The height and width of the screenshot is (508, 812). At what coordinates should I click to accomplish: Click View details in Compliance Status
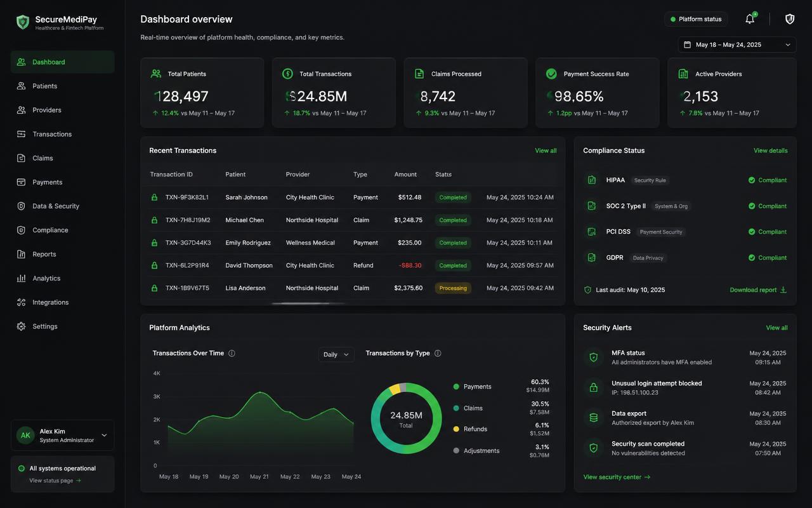(x=771, y=150)
